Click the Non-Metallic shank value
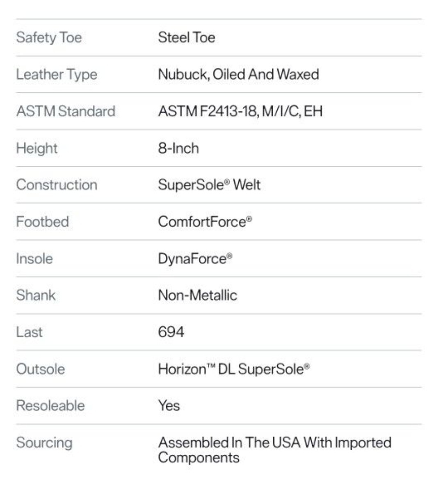This screenshot has width=443, height=504. point(198,295)
